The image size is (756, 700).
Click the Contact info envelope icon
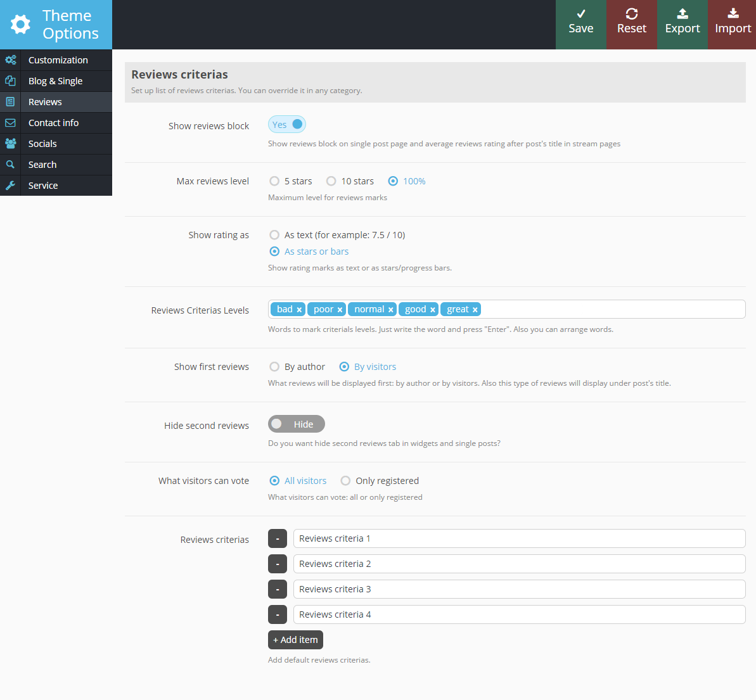tap(10, 123)
